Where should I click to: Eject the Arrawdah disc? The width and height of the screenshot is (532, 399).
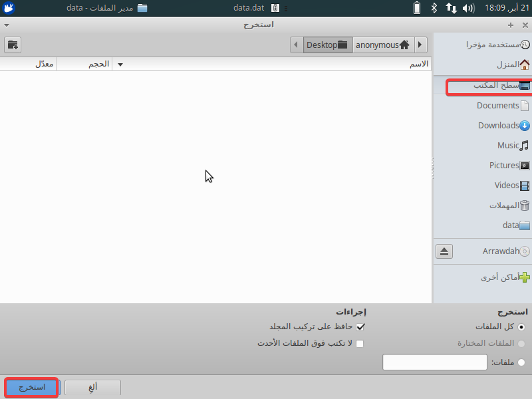[444, 251]
